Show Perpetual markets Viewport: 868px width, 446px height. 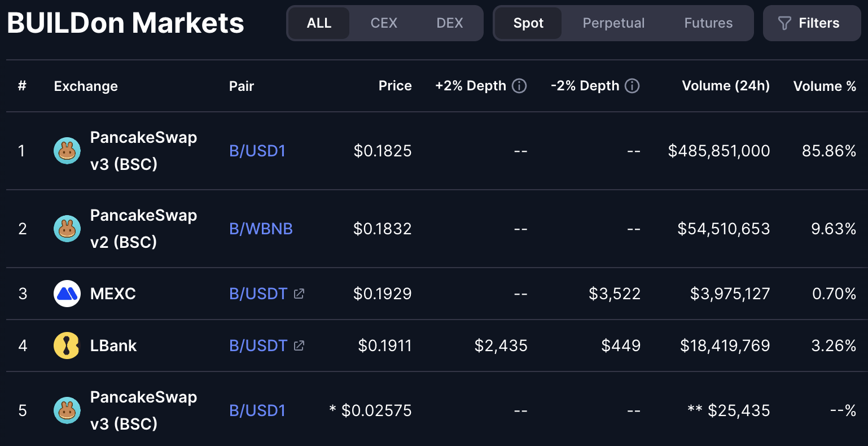point(613,23)
